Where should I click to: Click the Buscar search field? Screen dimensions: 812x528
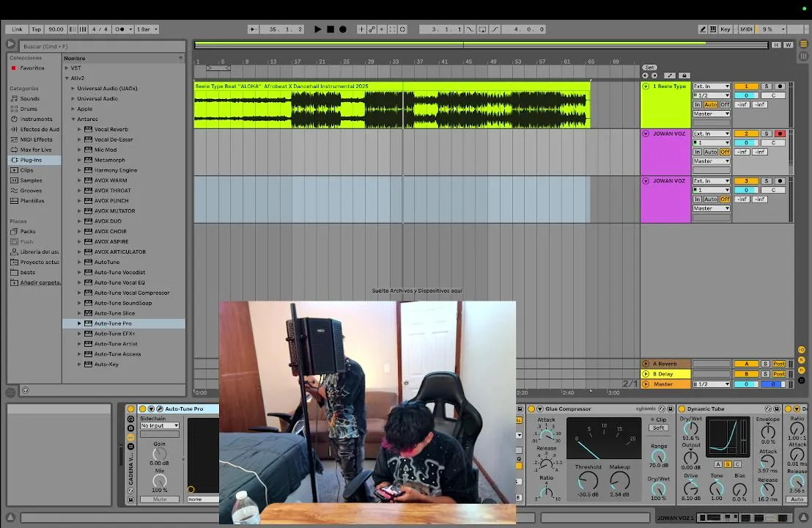pos(103,46)
